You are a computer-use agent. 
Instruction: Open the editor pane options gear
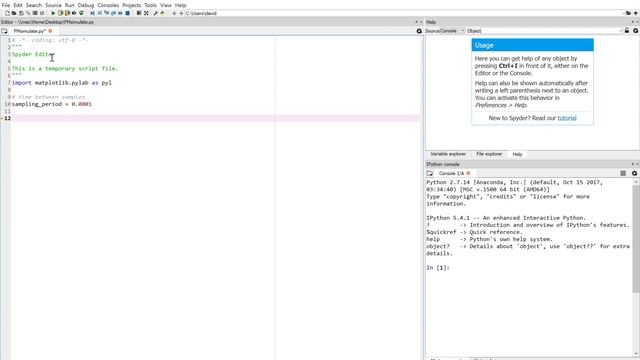[x=419, y=31]
